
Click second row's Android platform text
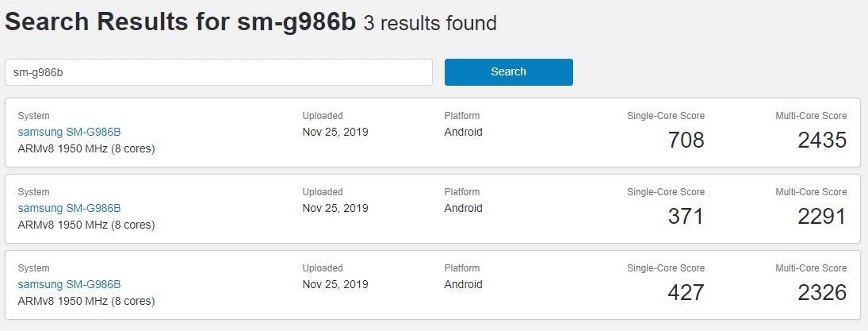(463, 208)
